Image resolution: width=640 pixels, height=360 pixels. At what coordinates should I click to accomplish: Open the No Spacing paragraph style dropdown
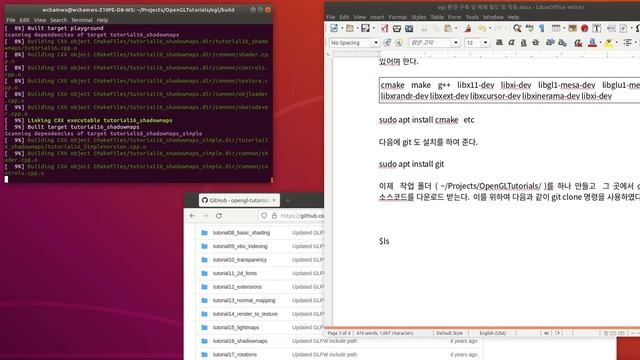click(376, 42)
